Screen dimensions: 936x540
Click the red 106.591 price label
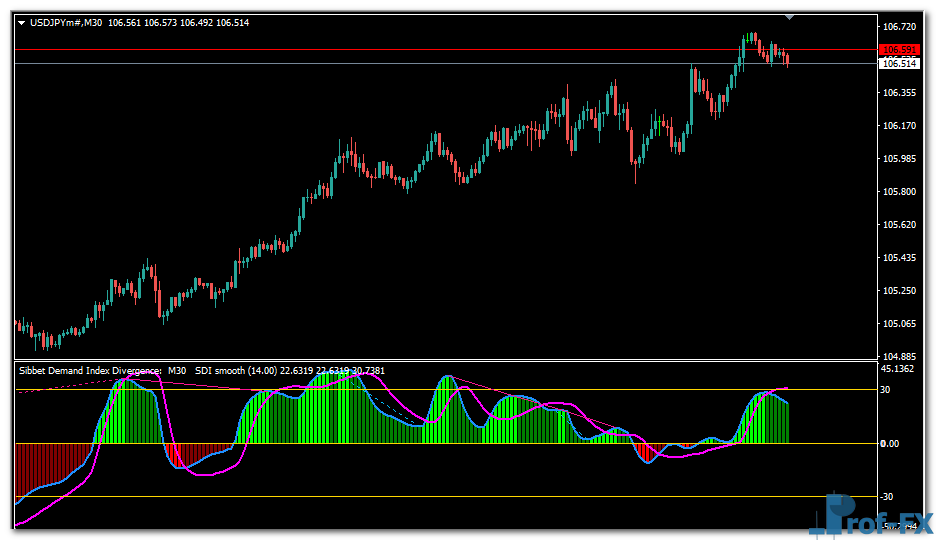pyautogui.click(x=898, y=50)
